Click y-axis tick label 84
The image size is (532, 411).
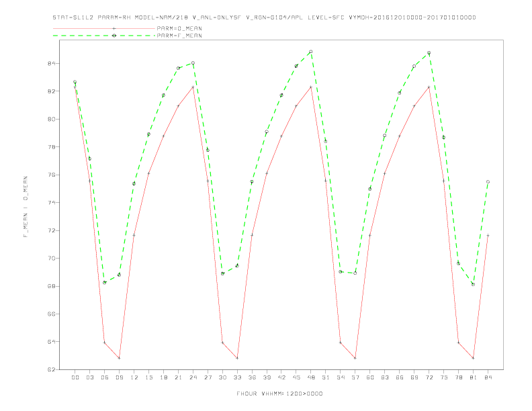[51, 64]
